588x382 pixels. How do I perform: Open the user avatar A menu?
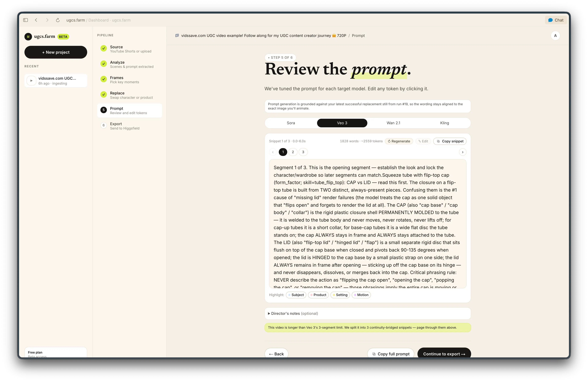coord(555,36)
